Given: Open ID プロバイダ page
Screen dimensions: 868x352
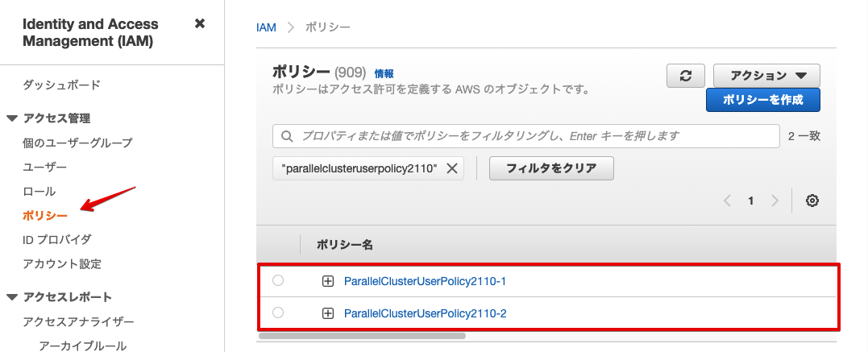Looking at the screenshot, I should 57,240.
